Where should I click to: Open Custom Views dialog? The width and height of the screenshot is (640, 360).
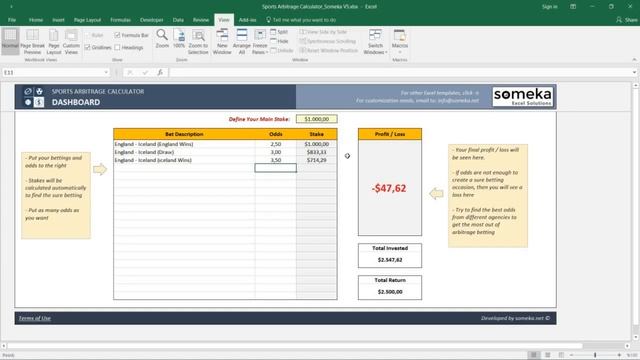coord(71,41)
